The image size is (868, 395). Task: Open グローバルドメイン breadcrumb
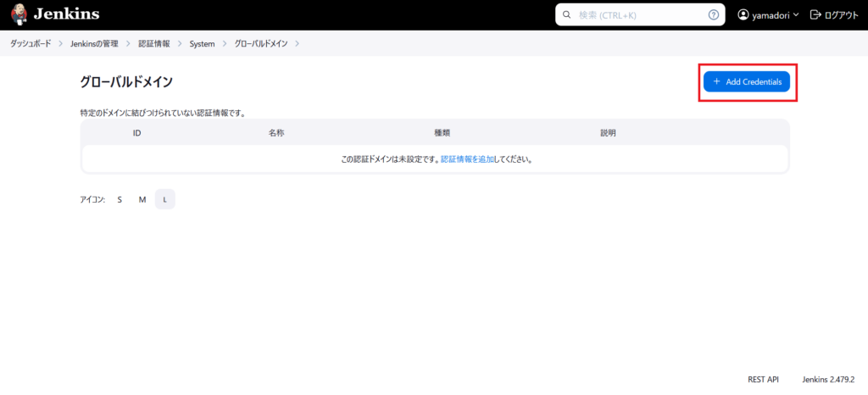pos(261,43)
